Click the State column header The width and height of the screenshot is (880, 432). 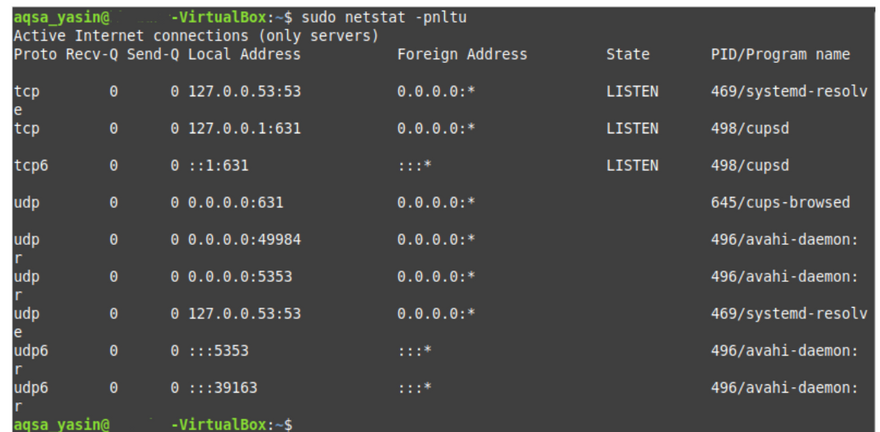point(627,54)
